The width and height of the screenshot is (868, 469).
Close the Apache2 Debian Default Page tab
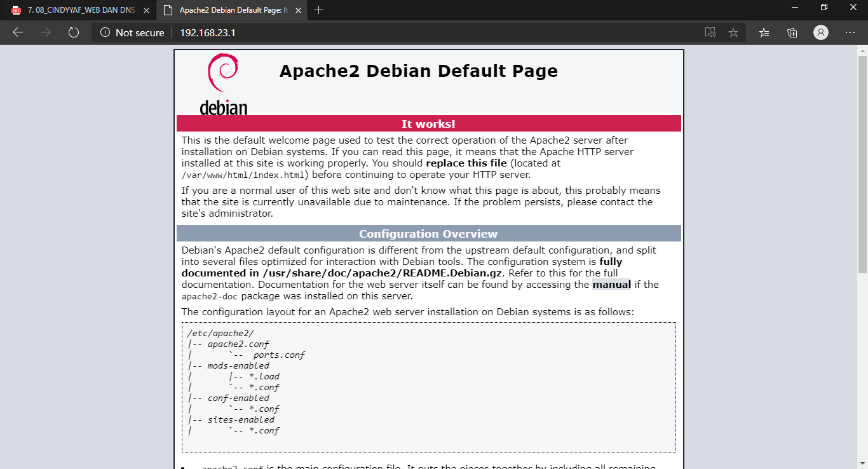click(x=297, y=10)
